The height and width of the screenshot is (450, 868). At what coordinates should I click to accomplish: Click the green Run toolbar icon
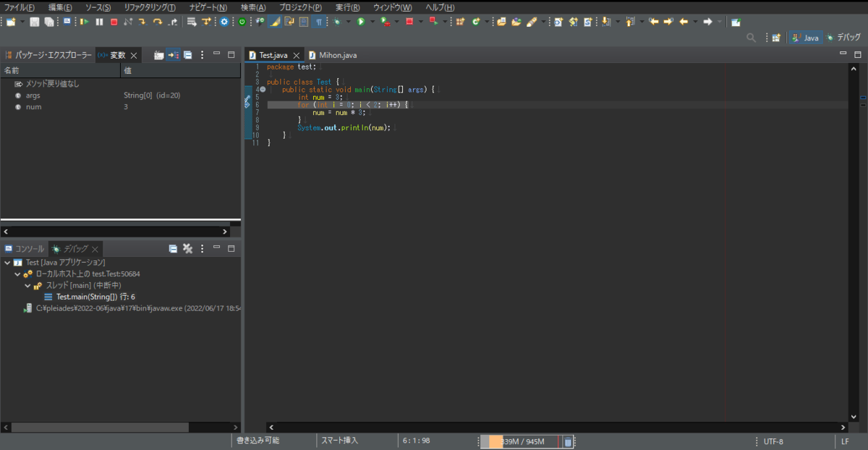click(x=360, y=22)
